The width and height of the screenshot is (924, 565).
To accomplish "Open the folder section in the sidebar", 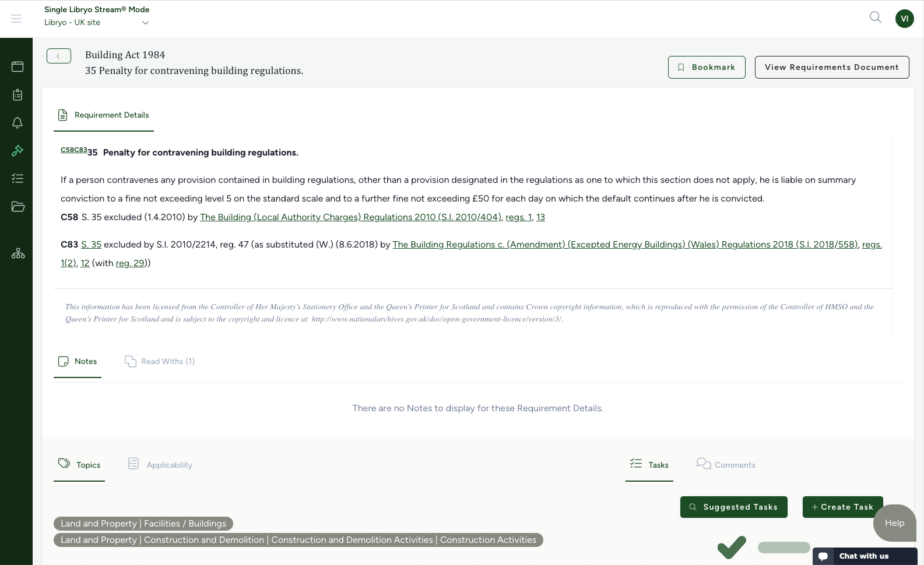I will pos(17,206).
